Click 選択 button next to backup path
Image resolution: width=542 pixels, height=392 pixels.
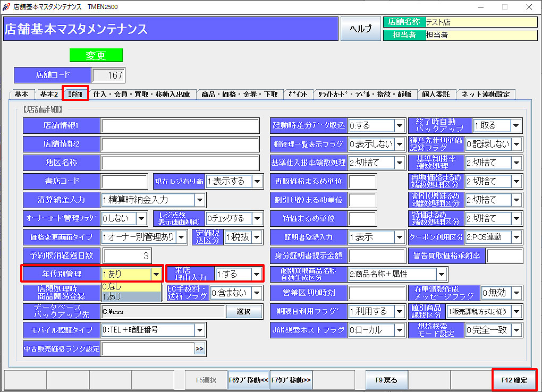pos(243,312)
